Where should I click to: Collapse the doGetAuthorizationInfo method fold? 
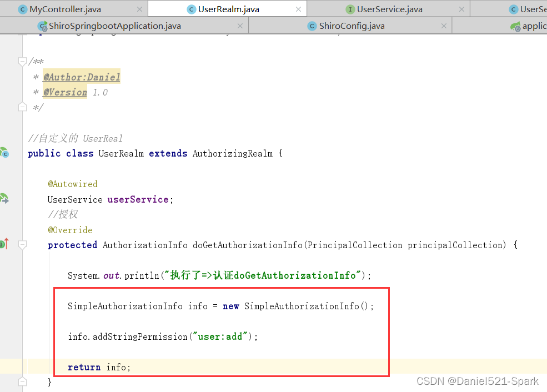coord(22,245)
